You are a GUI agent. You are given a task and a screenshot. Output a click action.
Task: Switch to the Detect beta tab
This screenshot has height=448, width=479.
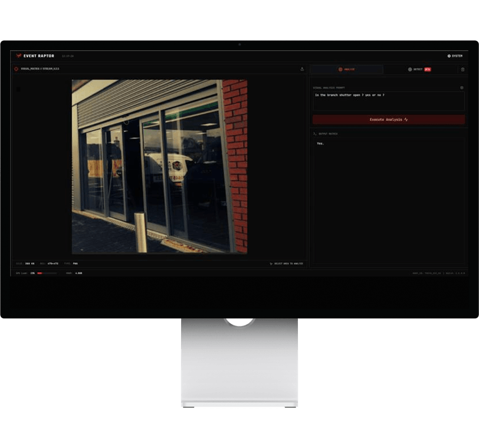pos(419,70)
